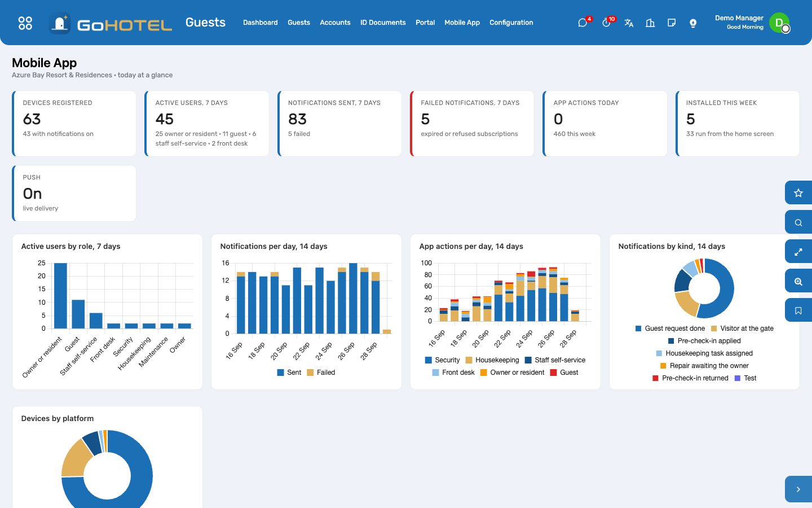Toggle Staff self-service legend entry
This screenshot has width=812, height=508.
click(x=555, y=360)
